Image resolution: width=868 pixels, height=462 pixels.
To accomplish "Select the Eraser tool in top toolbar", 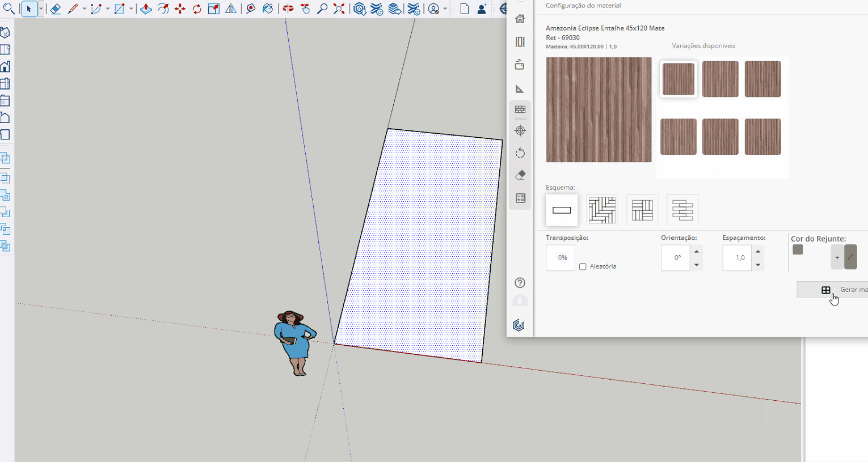I will tap(55, 9).
